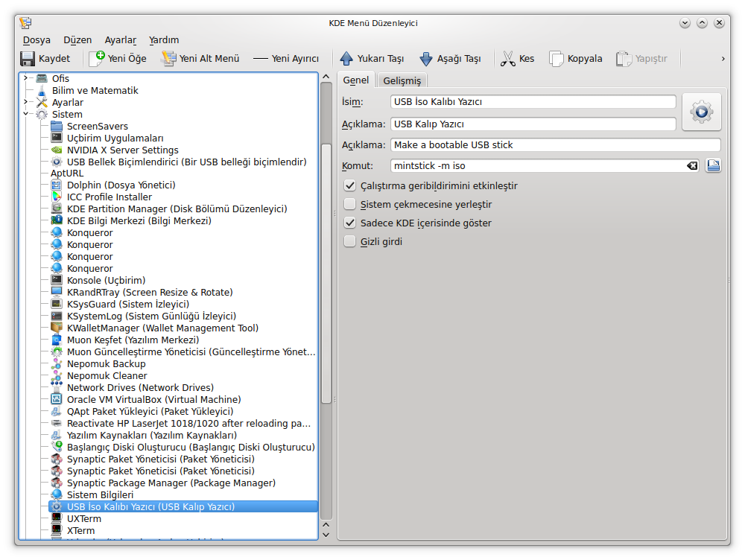The width and height of the screenshot is (745, 560).
Task: Click the KDE Partition Manager icon
Action: click(x=57, y=209)
